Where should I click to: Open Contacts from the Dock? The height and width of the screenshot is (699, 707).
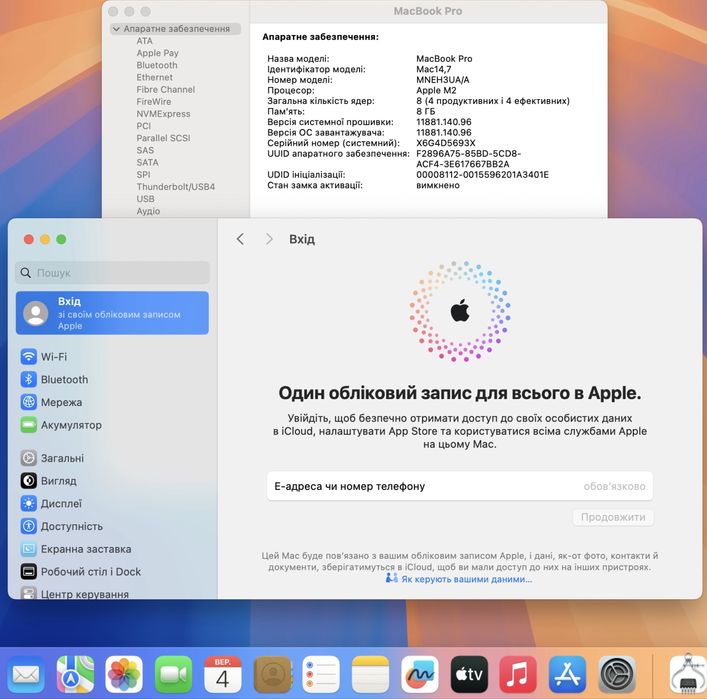pos(272,674)
